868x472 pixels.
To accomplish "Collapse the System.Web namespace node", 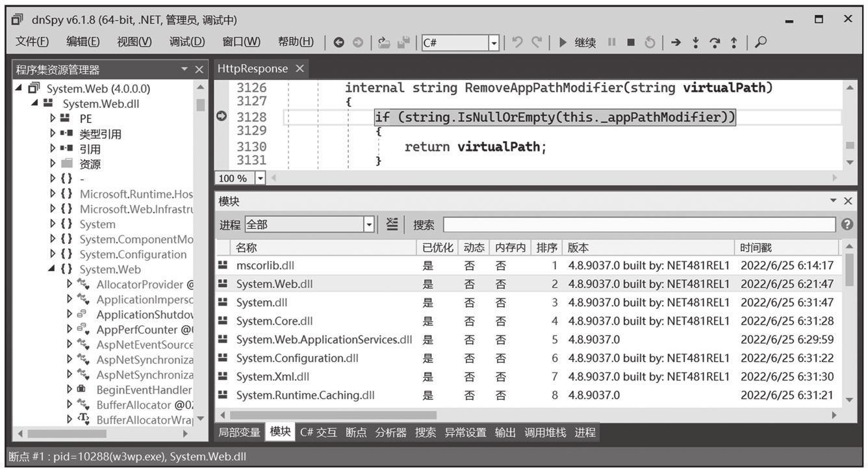I will coord(52,269).
